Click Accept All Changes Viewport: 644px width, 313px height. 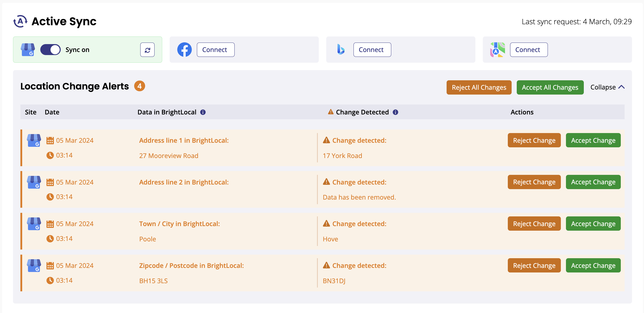point(550,87)
